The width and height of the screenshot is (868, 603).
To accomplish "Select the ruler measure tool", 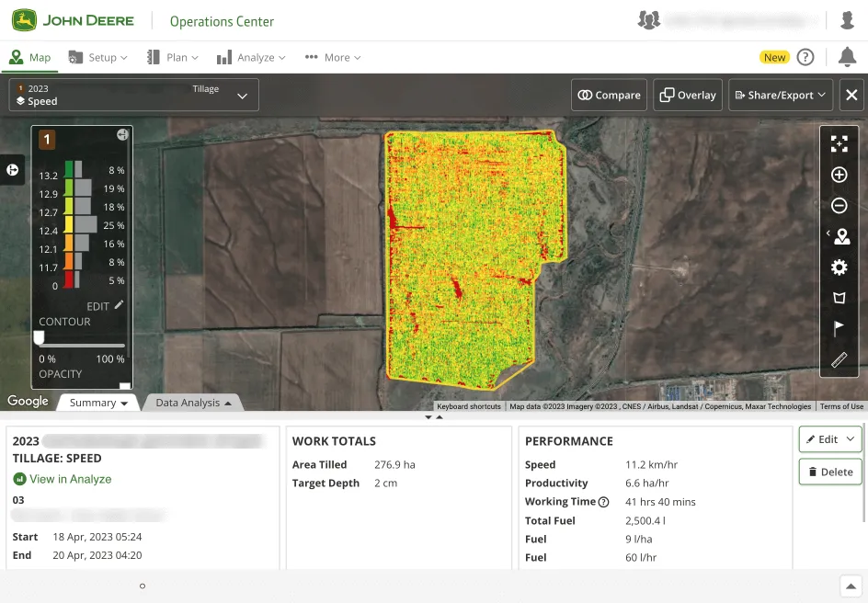I will coord(839,359).
